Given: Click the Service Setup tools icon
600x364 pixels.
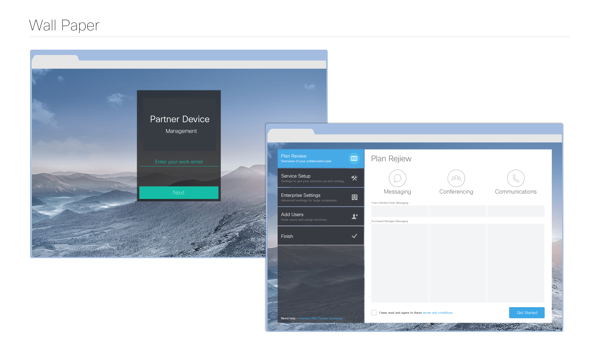Looking at the screenshot, I should (354, 178).
